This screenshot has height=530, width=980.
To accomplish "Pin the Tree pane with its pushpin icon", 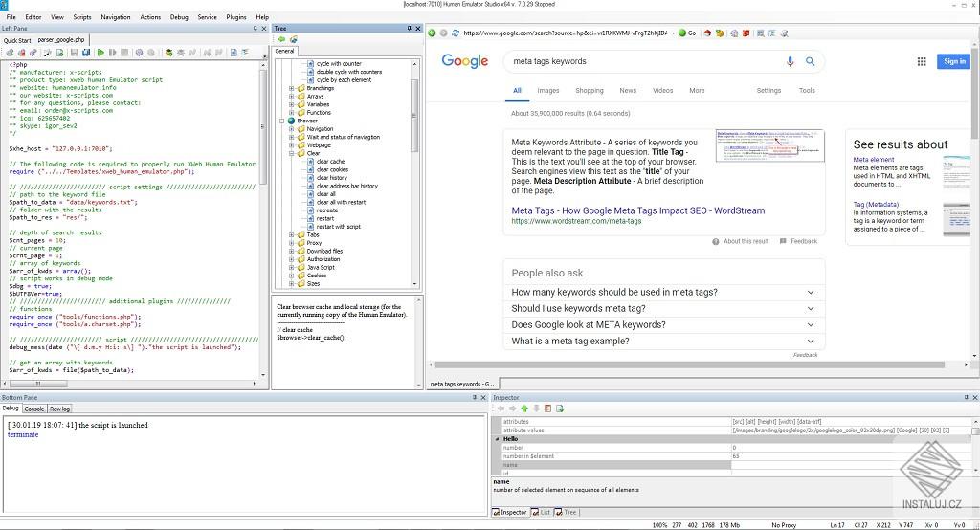I will pyautogui.click(x=410, y=28).
